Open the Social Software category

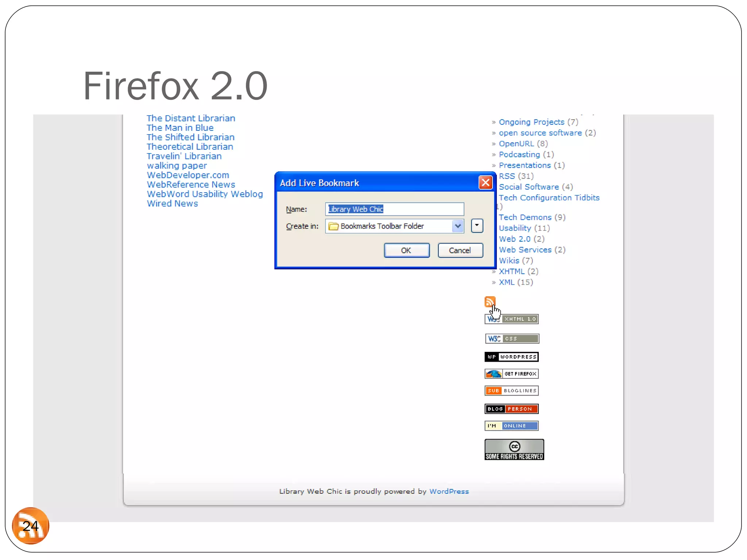[x=529, y=187]
